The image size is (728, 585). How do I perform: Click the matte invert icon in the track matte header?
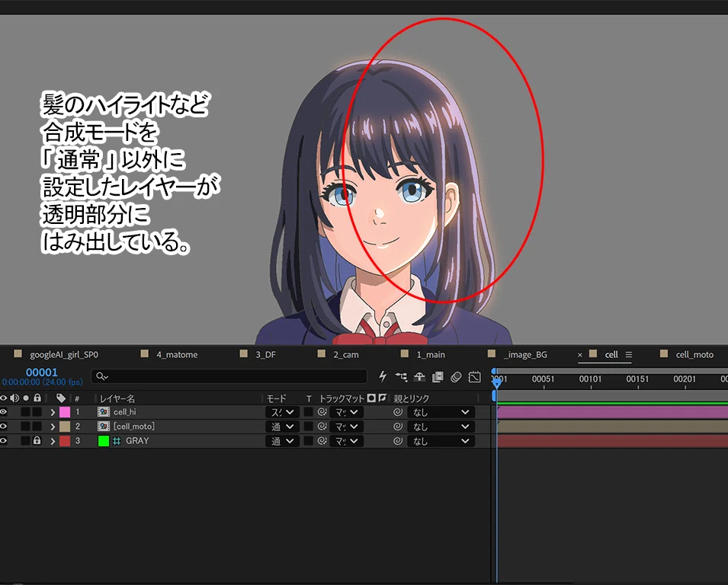pyautogui.click(x=382, y=398)
